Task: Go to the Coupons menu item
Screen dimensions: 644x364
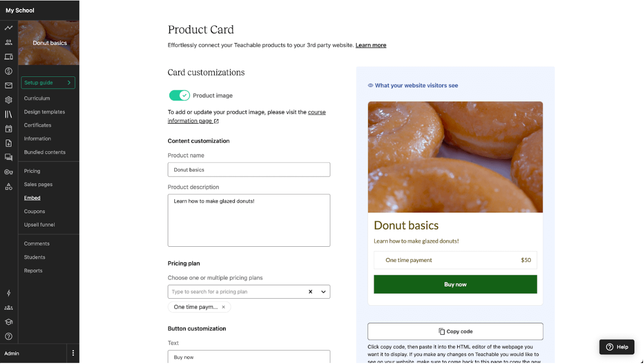Action: pyautogui.click(x=35, y=211)
